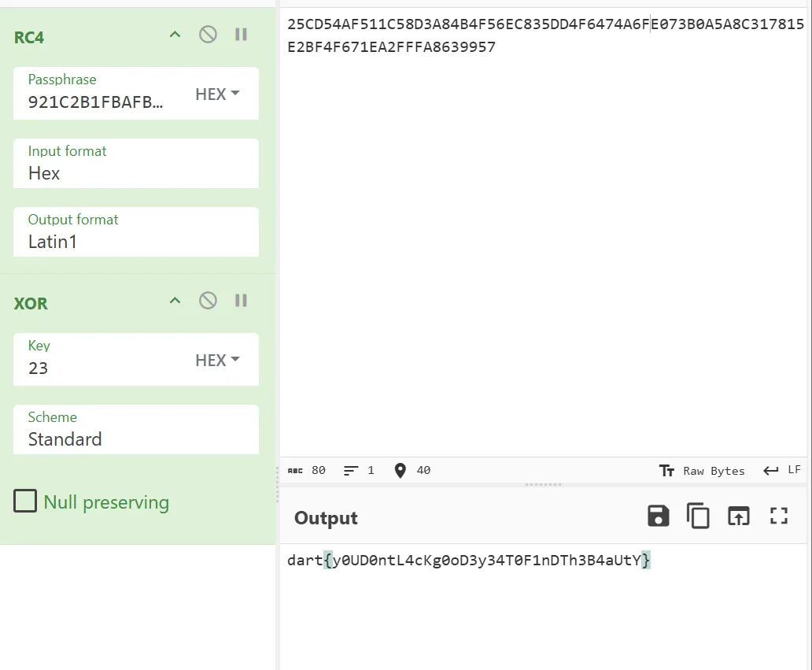Change the RC4 Output format Latin1

[x=135, y=232]
